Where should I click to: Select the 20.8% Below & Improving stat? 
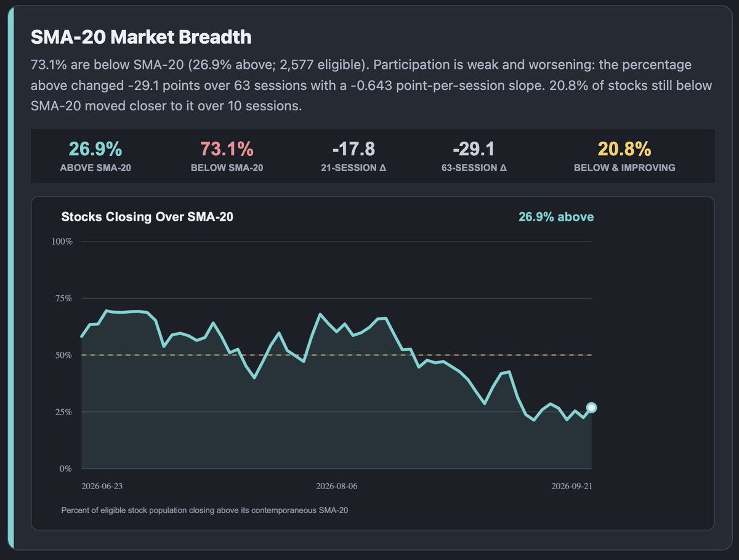point(624,156)
